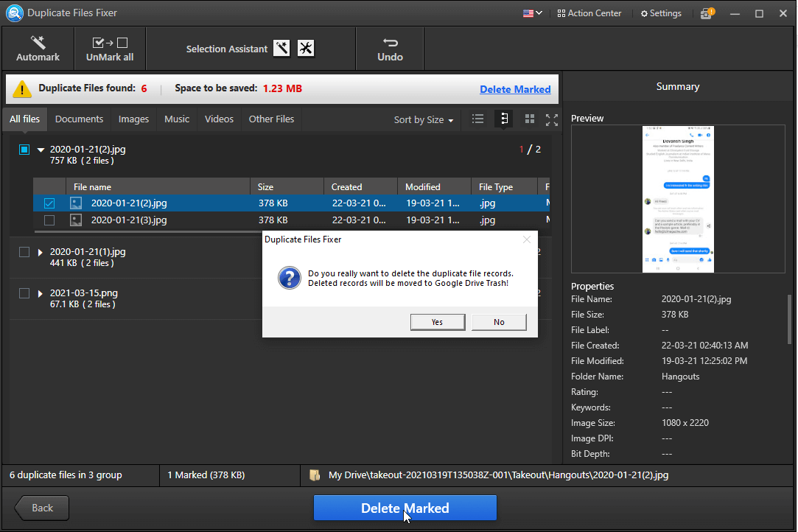Switch to the Documents tab
This screenshot has height=532, width=798.
pos(79,119)
